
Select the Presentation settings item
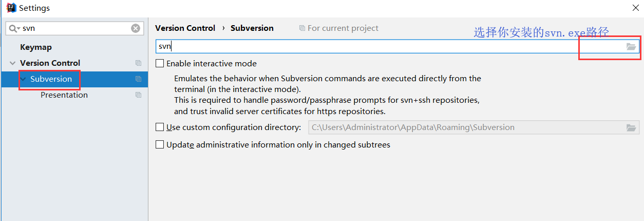coord(64,95)
